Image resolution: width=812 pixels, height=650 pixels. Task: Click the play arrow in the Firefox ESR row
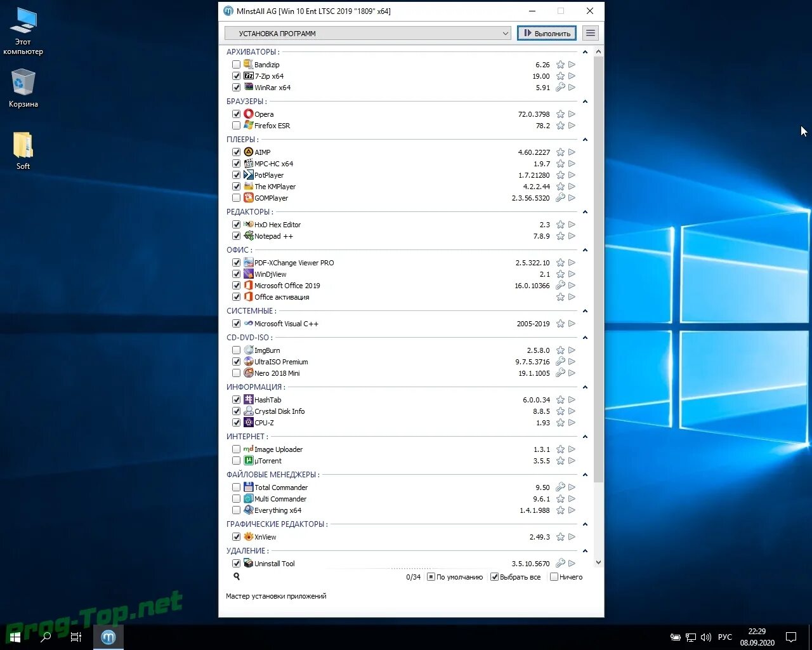572,126
